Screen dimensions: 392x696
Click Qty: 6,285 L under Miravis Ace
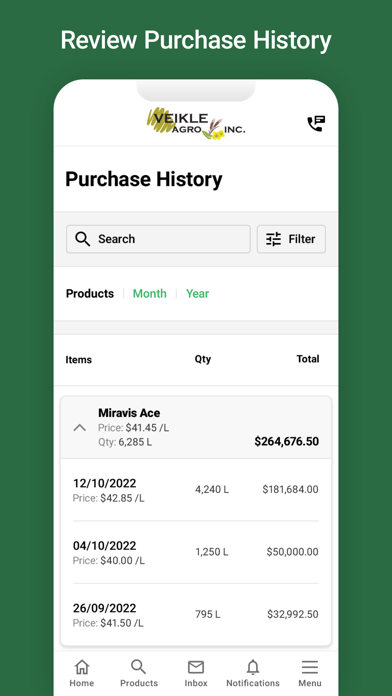(125, 442)
